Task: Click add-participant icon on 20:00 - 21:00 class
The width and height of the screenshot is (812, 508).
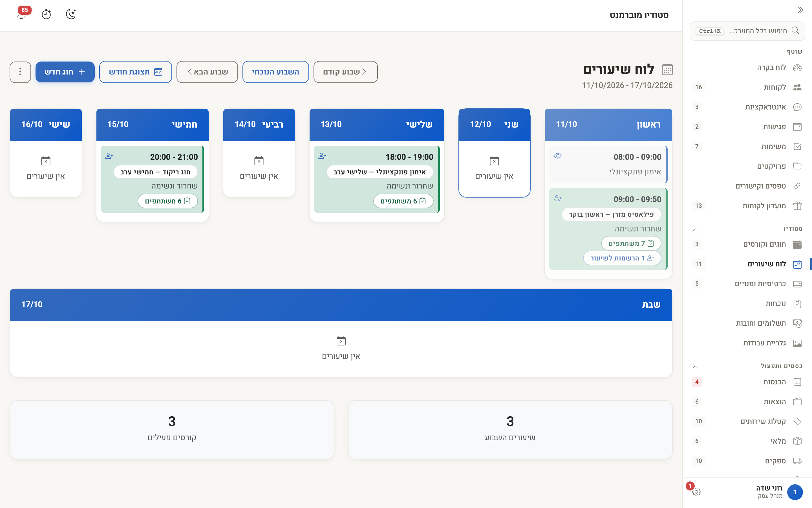Action: tap(109, 156)
